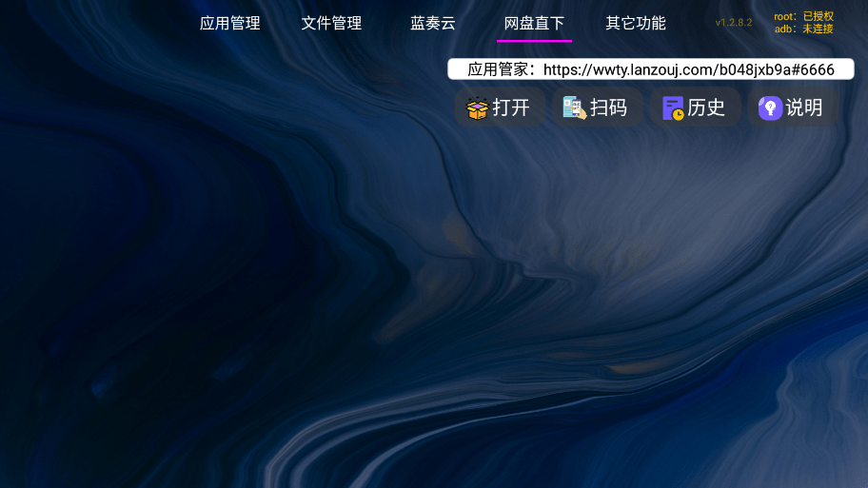Click the 打开 button label

pyautogui.click(x=511, y=107)
